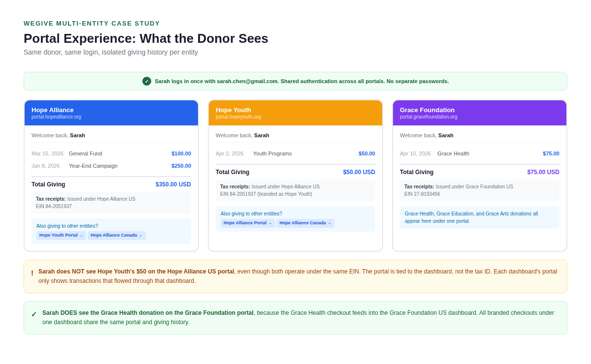Image resolution: width=591 pixels, height=364 pixels.
Task: Click Total Giving label in Grace Foundation card
Action: pos(417,172)
